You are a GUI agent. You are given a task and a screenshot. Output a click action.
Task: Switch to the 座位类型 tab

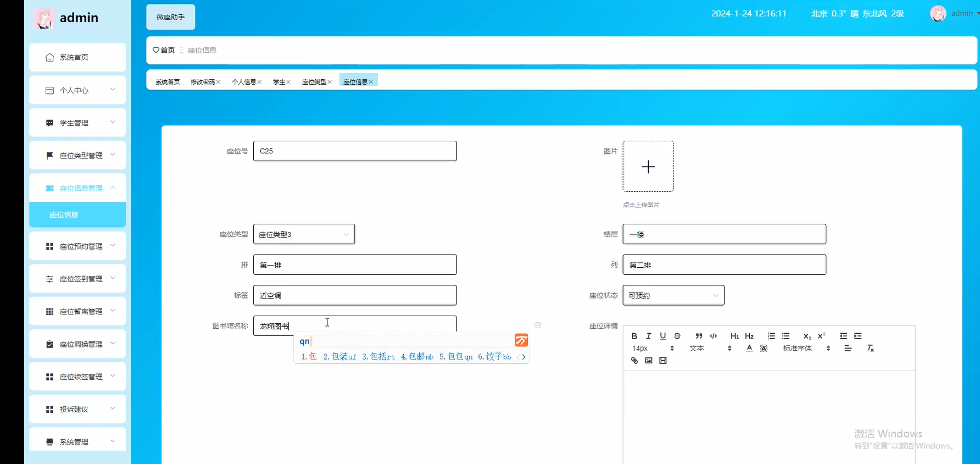(x=314, y=82)
